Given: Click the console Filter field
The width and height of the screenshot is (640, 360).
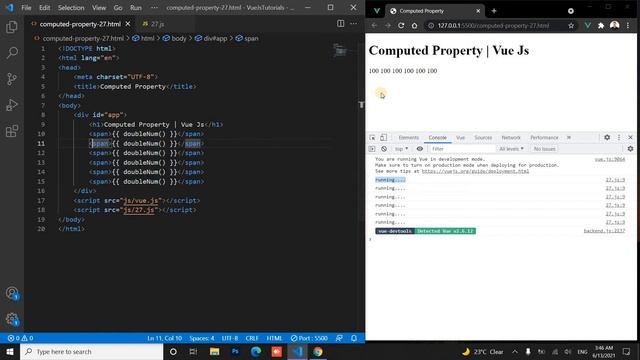Looking at the screenshot, I should [462, 149].
